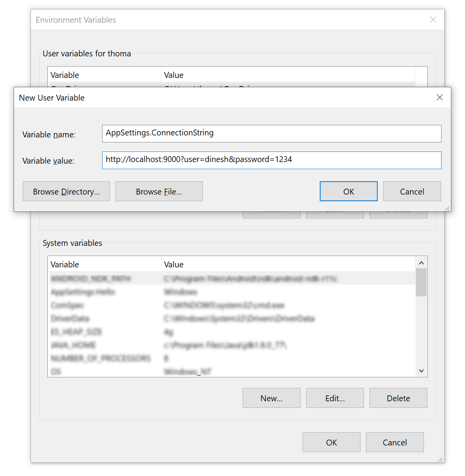Close the New User Variable dialog
The width and height of the screenshot is (465, 476).
click(440, 97)
